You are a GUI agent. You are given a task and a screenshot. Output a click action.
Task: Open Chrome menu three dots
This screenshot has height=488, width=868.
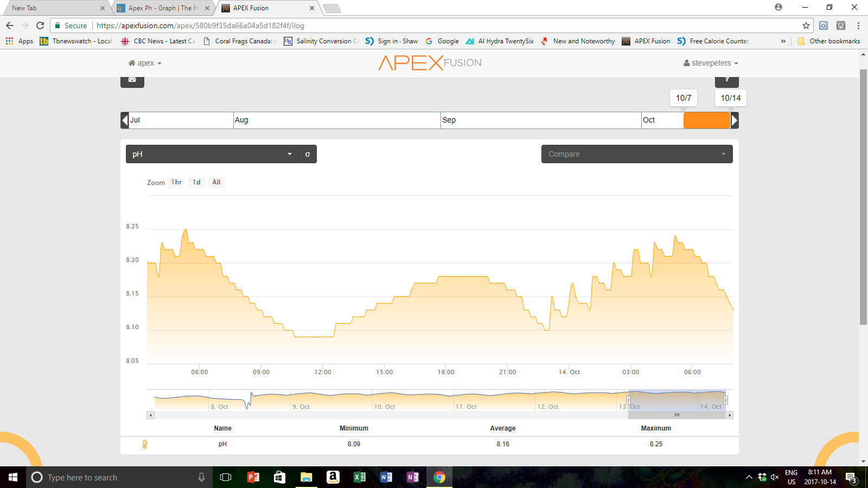point(858,25)
